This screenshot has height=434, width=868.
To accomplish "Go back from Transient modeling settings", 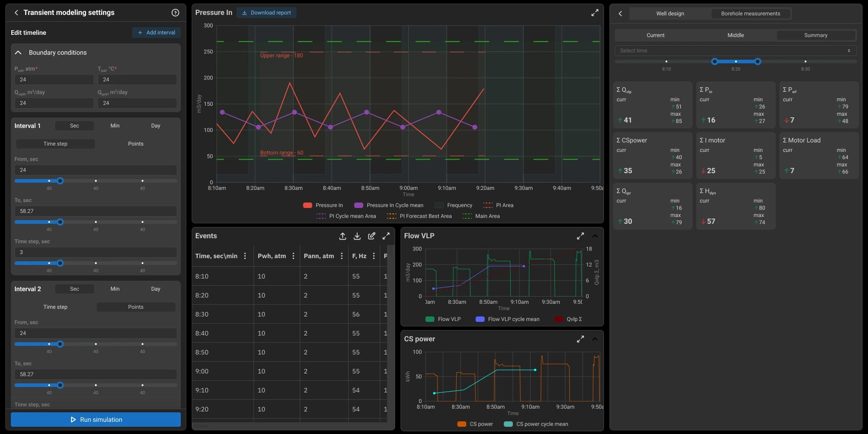I will [x=16, y=13].
